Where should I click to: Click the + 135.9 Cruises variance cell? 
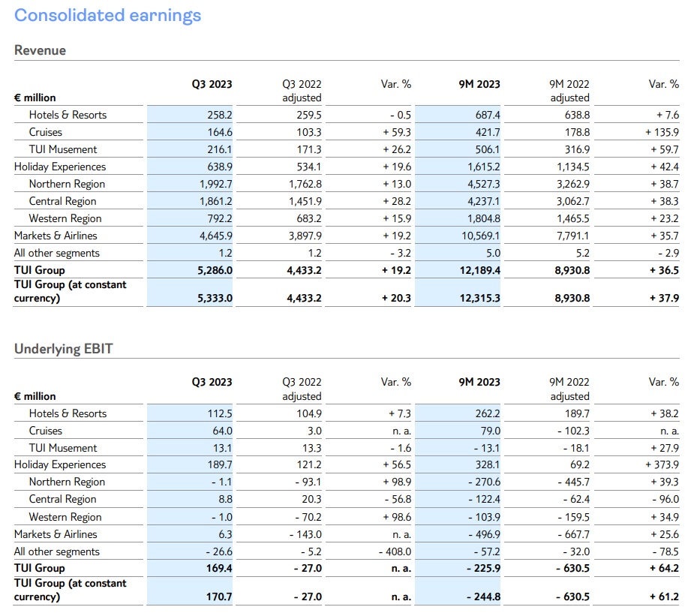pyautogui.click(x=660, y=132)
